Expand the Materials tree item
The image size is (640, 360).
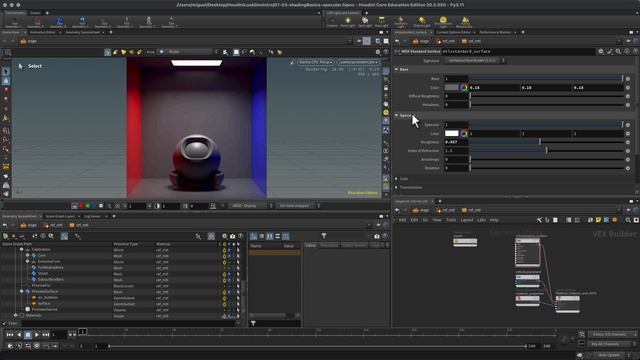tap(16, 316)
